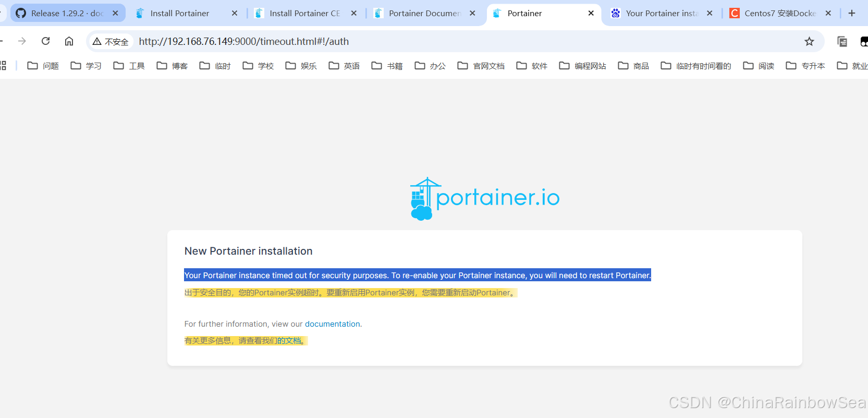
Task: Open the 专升本 bookmark folder
Action: click(x=805, y=66)
